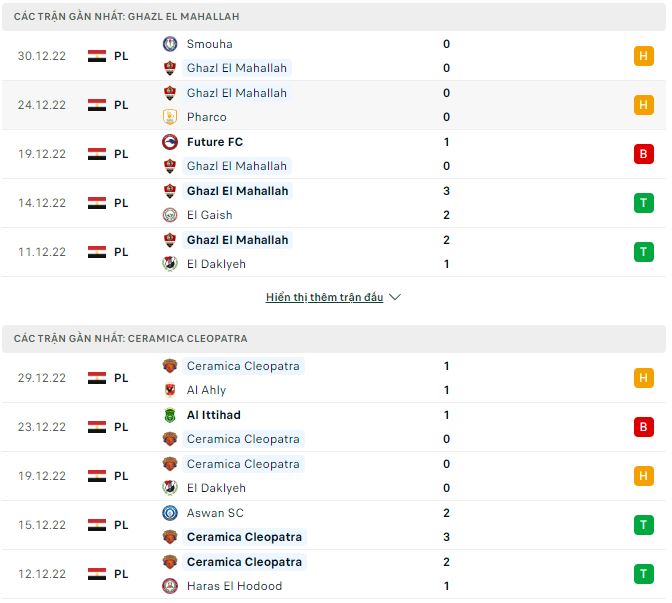Click orange H badge for Al Ahly match
This screenshot has width=672, height=603.
(x=643, y=378)
